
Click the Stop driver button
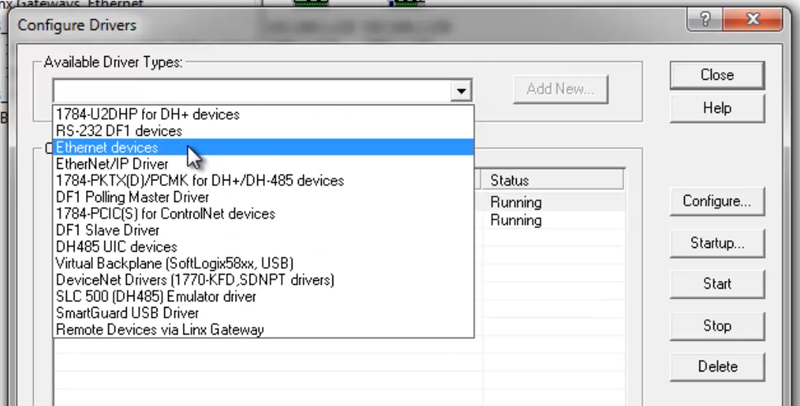pos(717,325)
